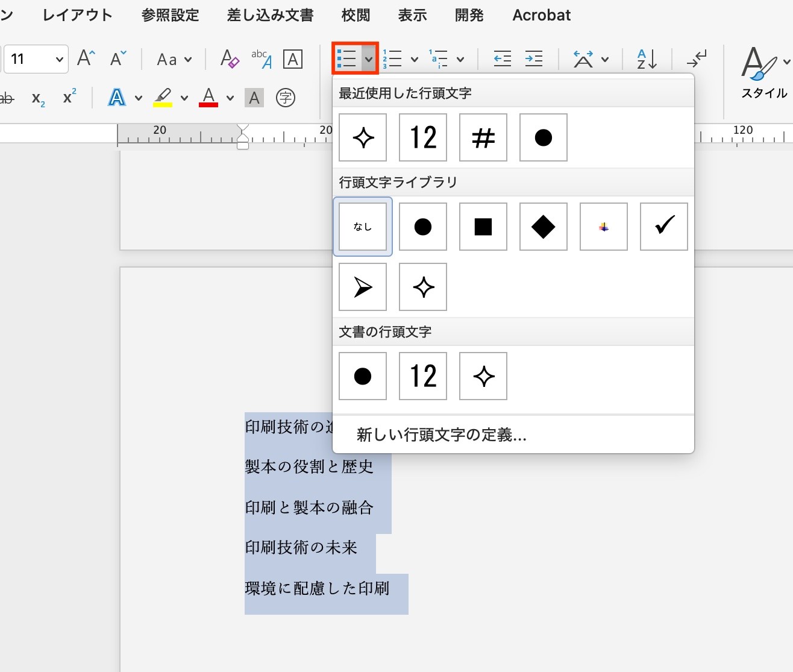793x672 pixels.
Task: Shrink the font size with the smaller A icon
Action: (x=119, y=58)
